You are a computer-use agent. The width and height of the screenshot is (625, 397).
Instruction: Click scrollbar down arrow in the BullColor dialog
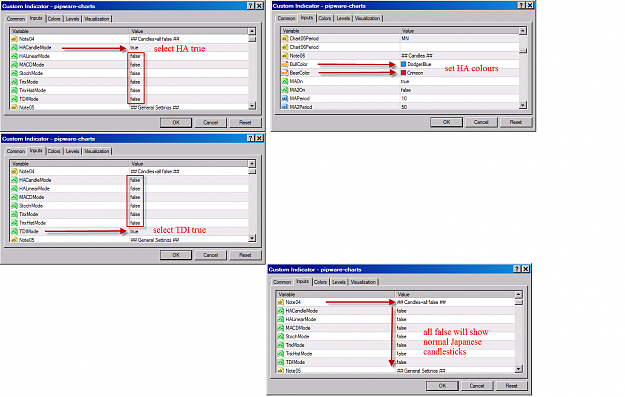pyautogui.click(x=523, y=105)
